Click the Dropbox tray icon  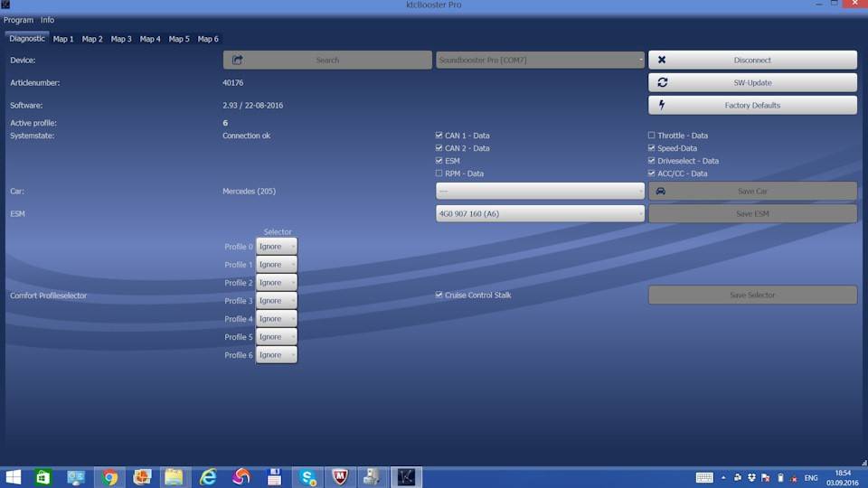pos(750,477)
